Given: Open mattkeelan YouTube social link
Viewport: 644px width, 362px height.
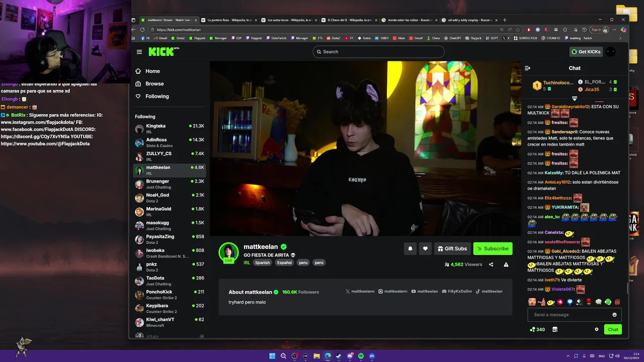Looking at the screenshot, I should click(424, 292).
